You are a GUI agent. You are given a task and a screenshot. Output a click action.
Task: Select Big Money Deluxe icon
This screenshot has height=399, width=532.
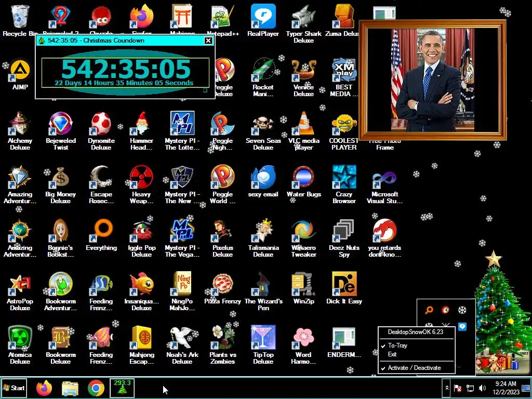click(61, 184)
